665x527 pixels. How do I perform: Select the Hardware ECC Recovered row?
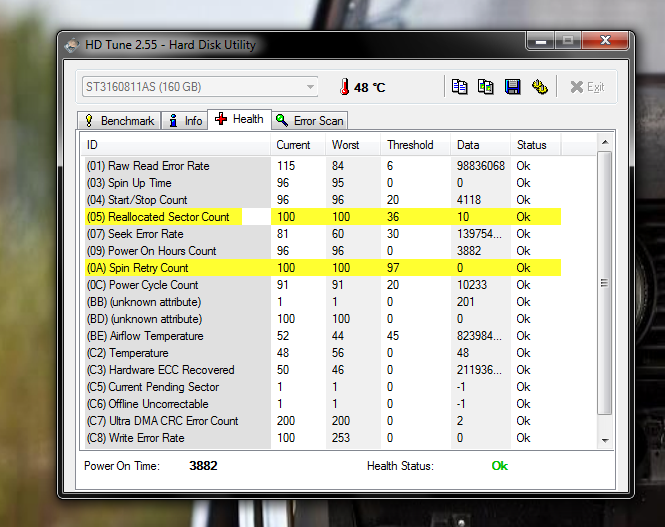(321, 370)
